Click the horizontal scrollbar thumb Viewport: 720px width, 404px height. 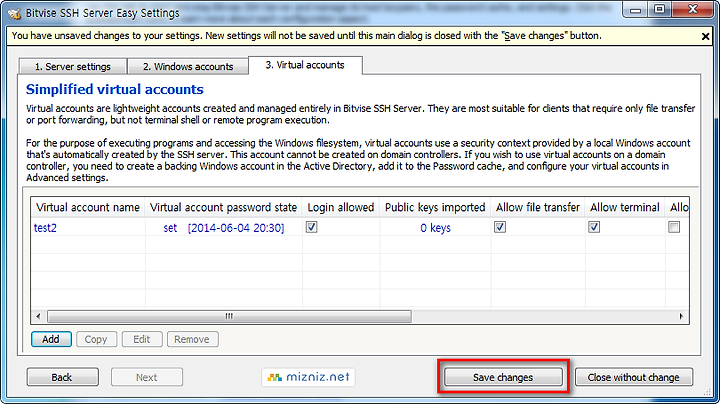click(x=229, y=316)
